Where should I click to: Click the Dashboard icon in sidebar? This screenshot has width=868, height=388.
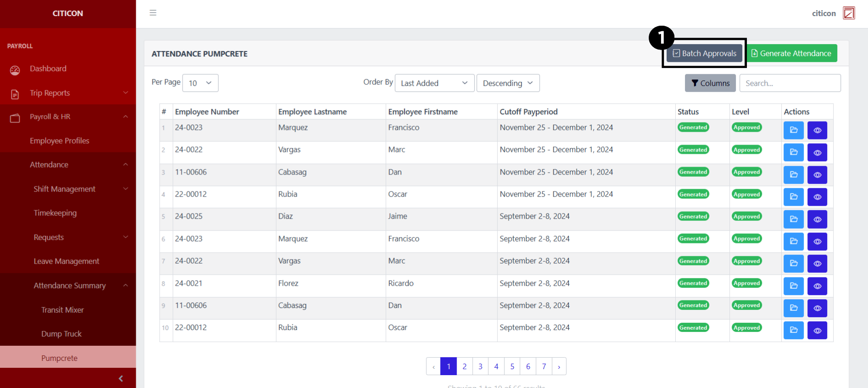point(15,70)
